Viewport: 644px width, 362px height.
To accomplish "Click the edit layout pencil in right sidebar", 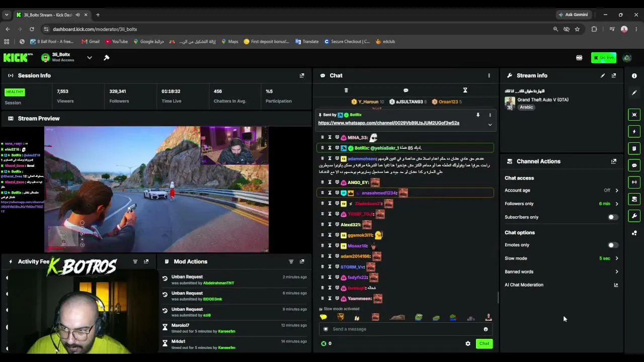I will tap(634, 93).
